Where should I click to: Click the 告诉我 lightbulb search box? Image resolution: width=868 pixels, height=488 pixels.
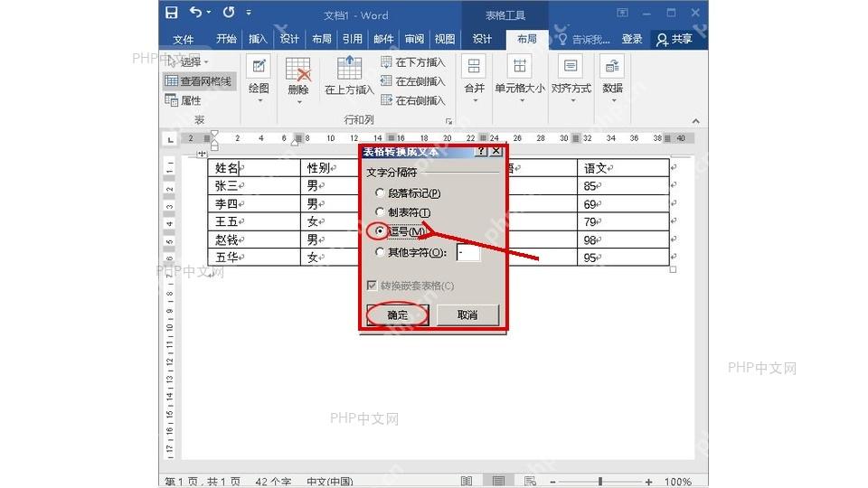click(584, 39)
